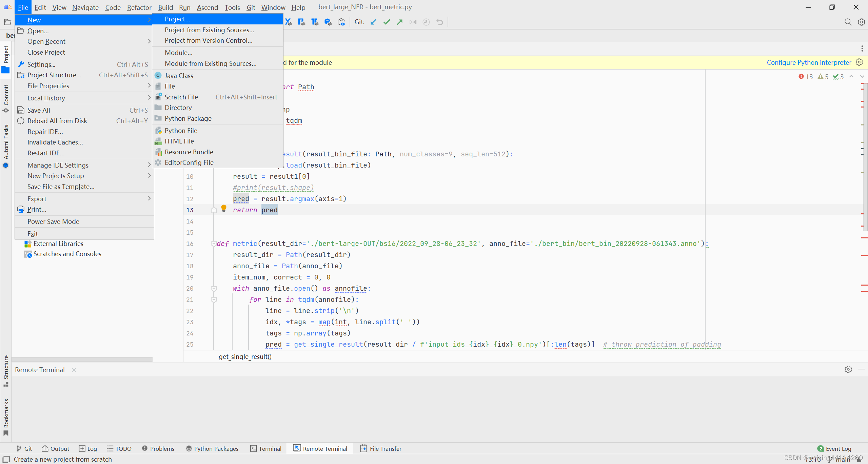
Task: Click the search everywhere magnifier icon
Action: point(848,22)
